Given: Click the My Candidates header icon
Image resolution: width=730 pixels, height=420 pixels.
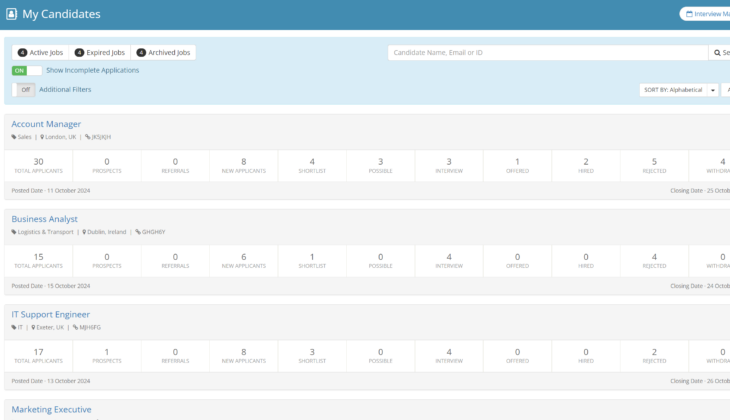Looking at the screenshot, I should click(12, 15).
